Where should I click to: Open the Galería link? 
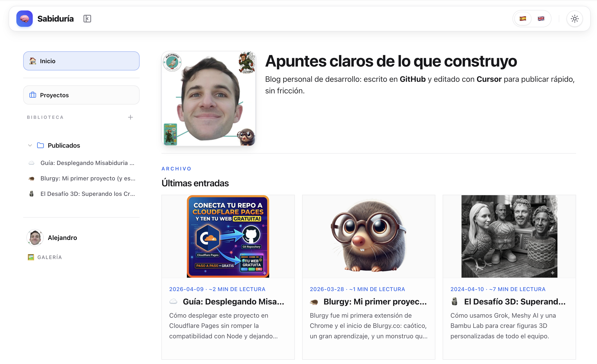click(49, 257)
